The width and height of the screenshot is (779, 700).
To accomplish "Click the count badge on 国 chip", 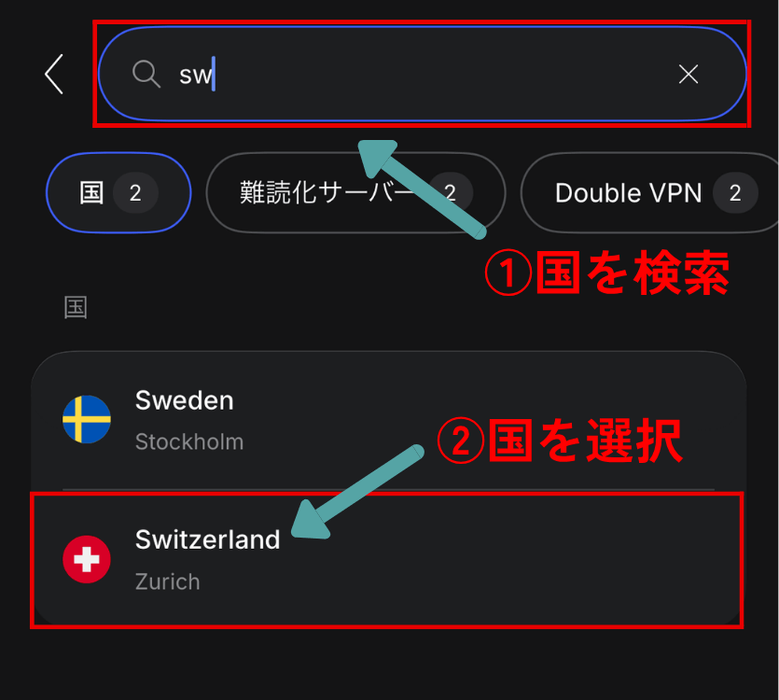I will pyautogui.click(x=135, y=193).
